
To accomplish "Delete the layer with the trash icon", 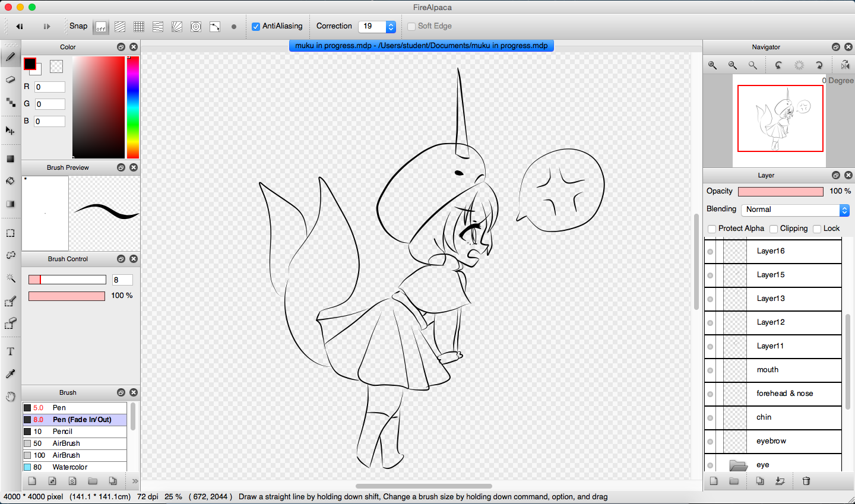I will [x=806, y=481].
